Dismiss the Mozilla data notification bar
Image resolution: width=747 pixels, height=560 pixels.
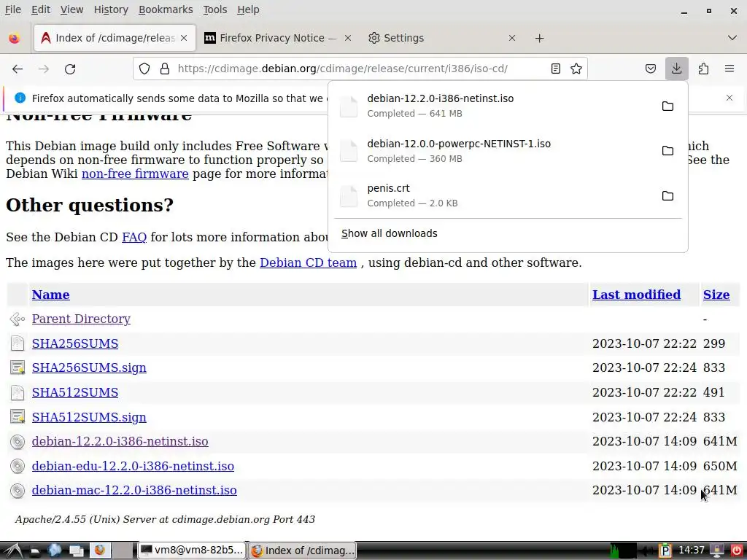click(x=729, y=98)
